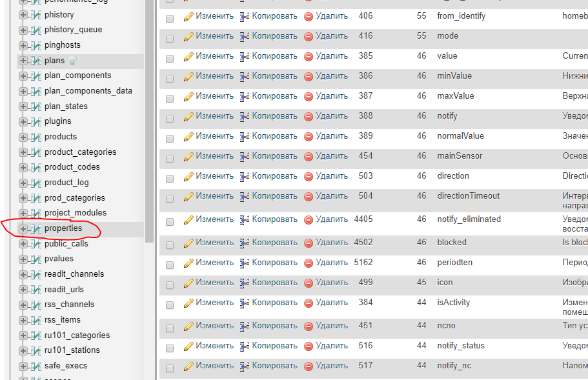Click Копировать link for row 4502

tap(274, 243)
